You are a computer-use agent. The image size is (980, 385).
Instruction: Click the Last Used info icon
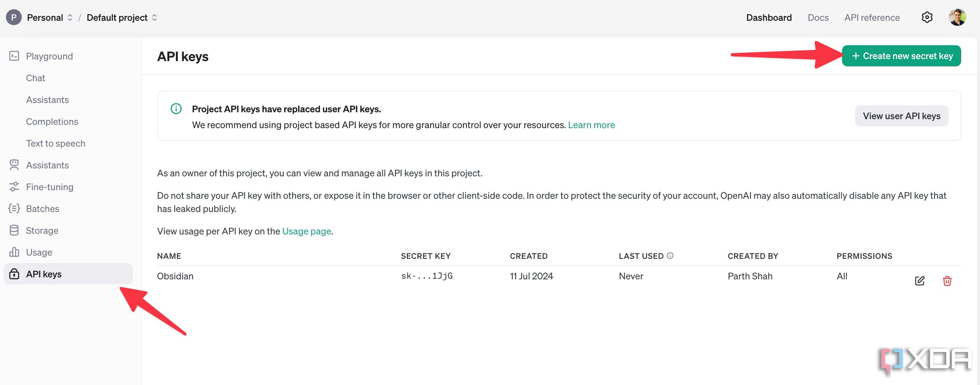click(670, 256)
